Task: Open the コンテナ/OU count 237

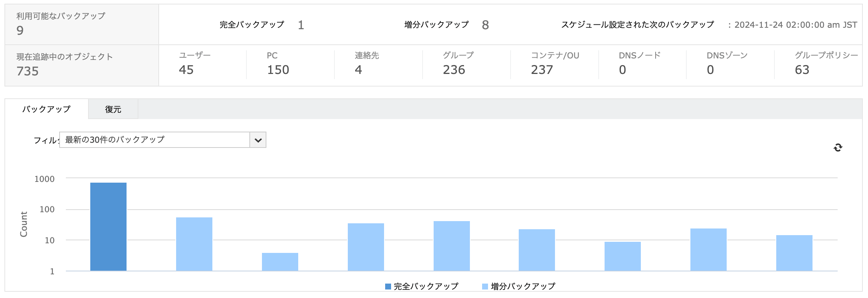Action: click(x=542, y=70)
